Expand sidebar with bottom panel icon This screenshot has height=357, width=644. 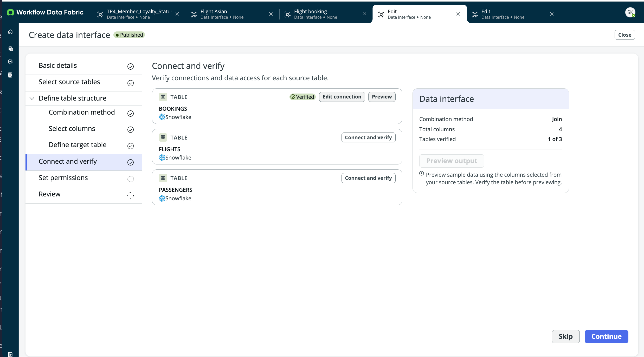point(10,354)
